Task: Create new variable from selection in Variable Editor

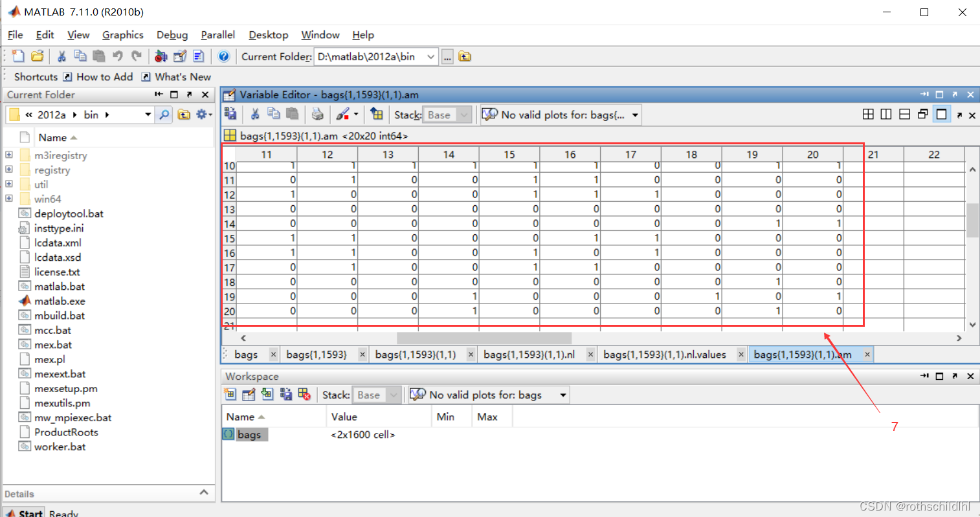Action: [230, 115]
